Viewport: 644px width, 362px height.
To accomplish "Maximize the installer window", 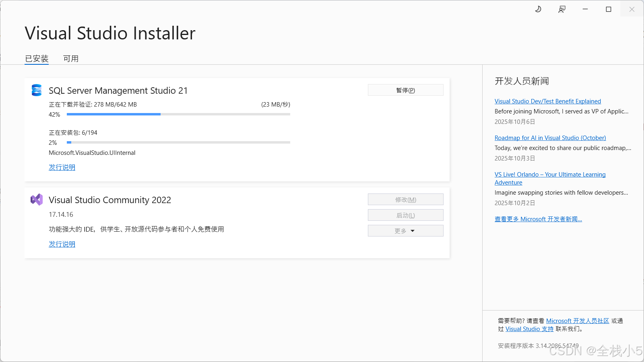I will tap(609, 9).
